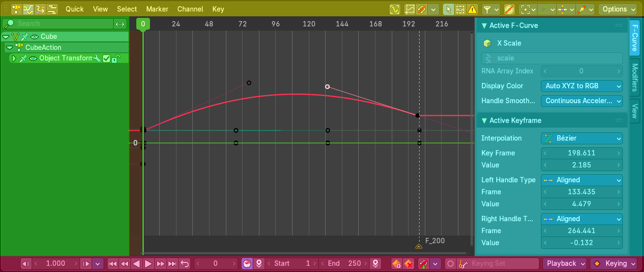
Task: Click the wrench icon on Object Transforms row
Action: [x=97, y=58]
